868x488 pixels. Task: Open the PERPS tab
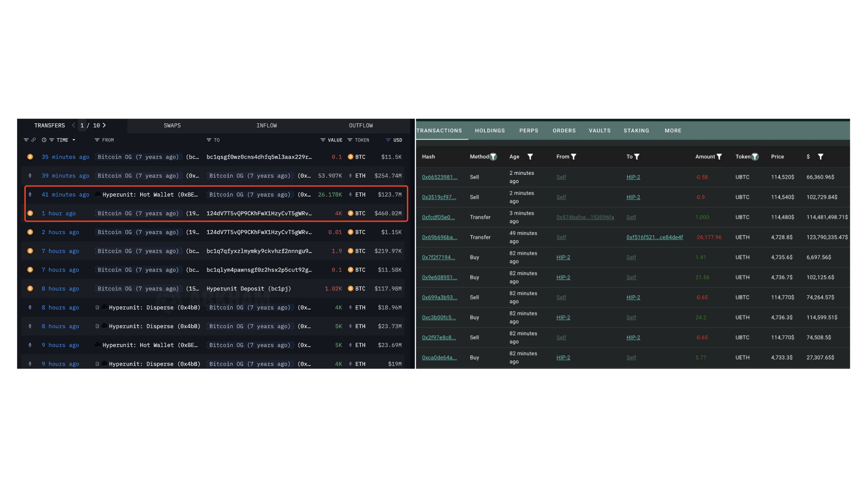tap(528, 131)
